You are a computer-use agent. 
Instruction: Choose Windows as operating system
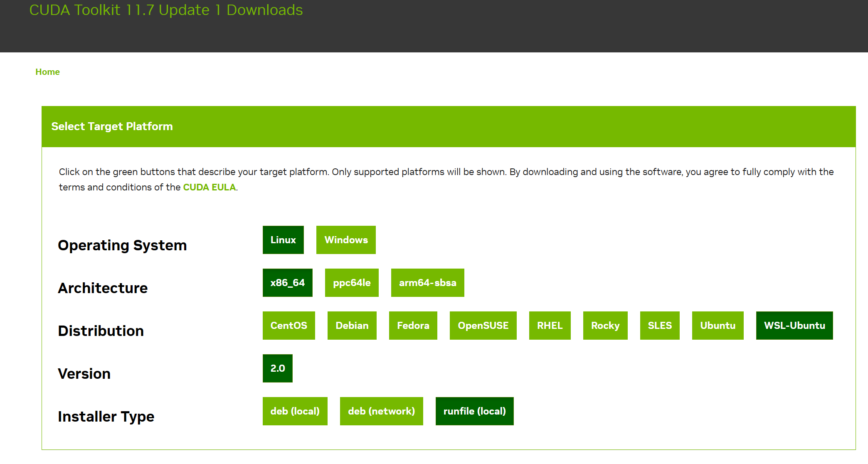coord(346,240)
